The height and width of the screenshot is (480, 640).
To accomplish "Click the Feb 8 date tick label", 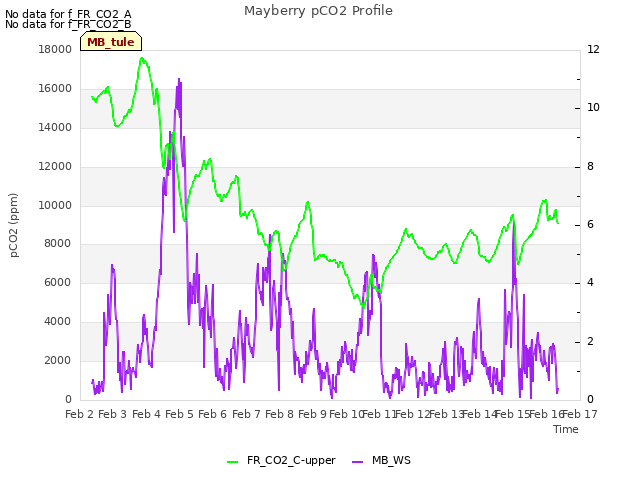I will (x=279, y=415).
